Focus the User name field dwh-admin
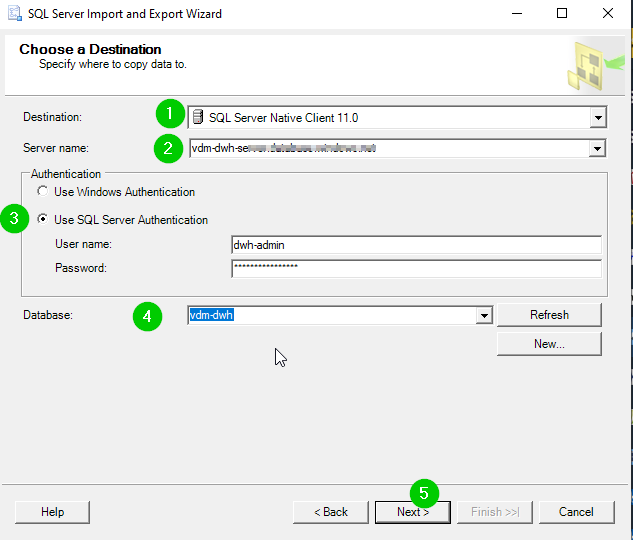Viewport: 633px width, 540px height. (416, 245)
